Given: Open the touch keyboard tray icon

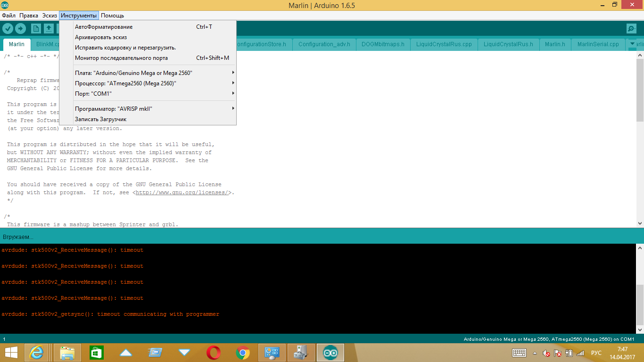Looking at the screenshot, I should [x=520, y=353].
